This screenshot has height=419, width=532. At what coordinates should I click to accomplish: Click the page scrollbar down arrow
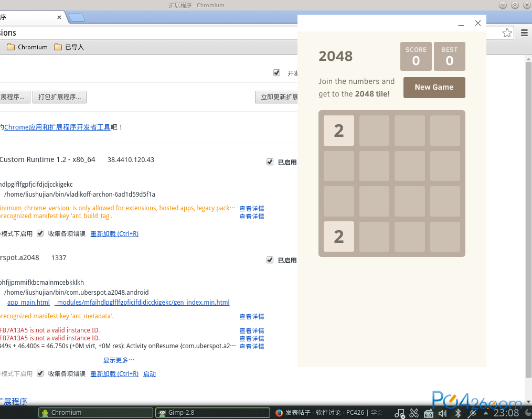(528, 401)
